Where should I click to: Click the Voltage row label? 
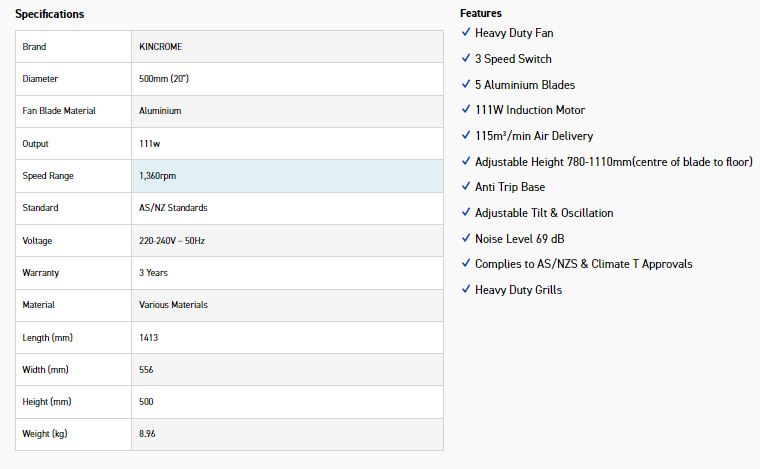coord(38,241)
